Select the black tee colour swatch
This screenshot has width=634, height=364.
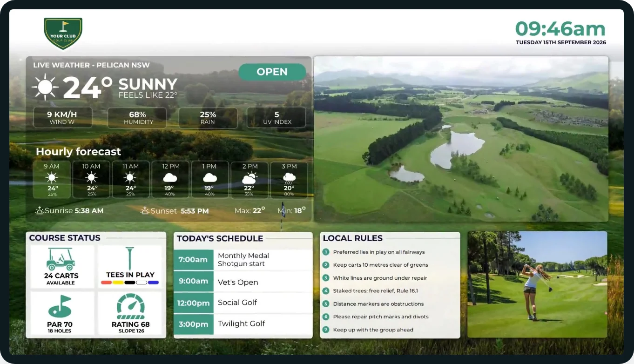point(130,283)
